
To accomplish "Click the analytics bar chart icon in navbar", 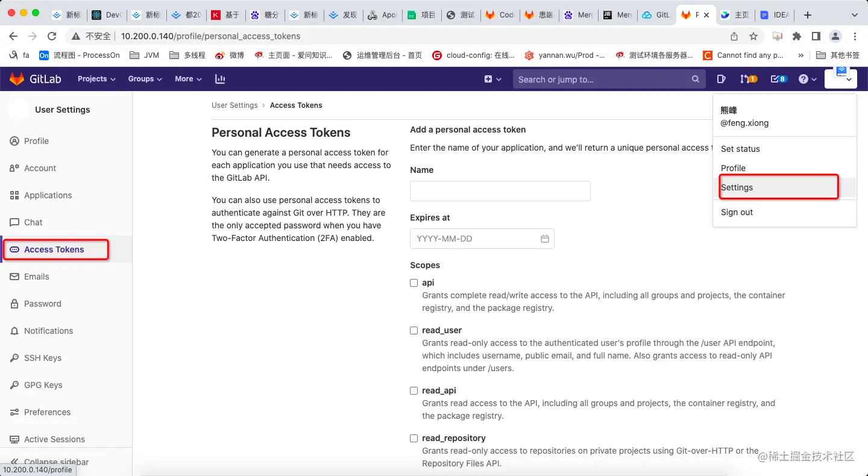I will pos(219,78).
